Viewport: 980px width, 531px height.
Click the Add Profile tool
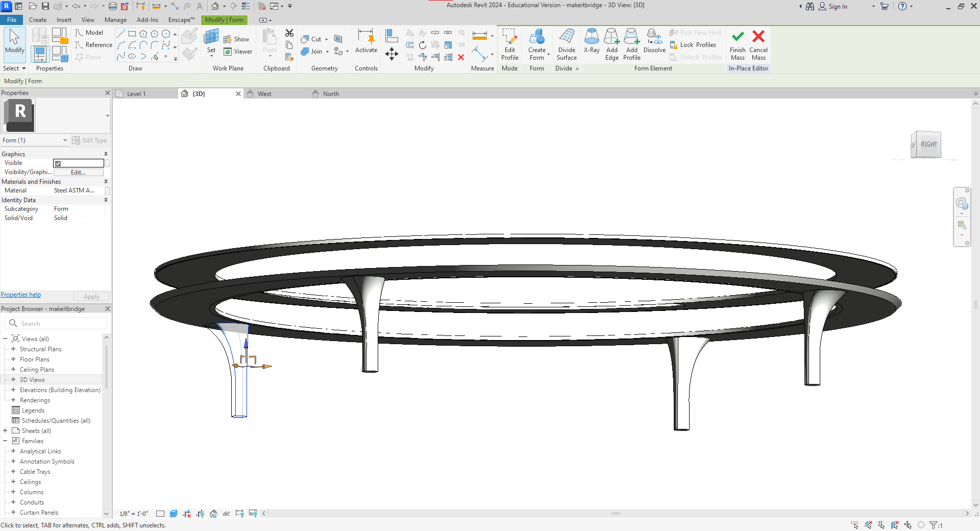(x=631, y=45)
